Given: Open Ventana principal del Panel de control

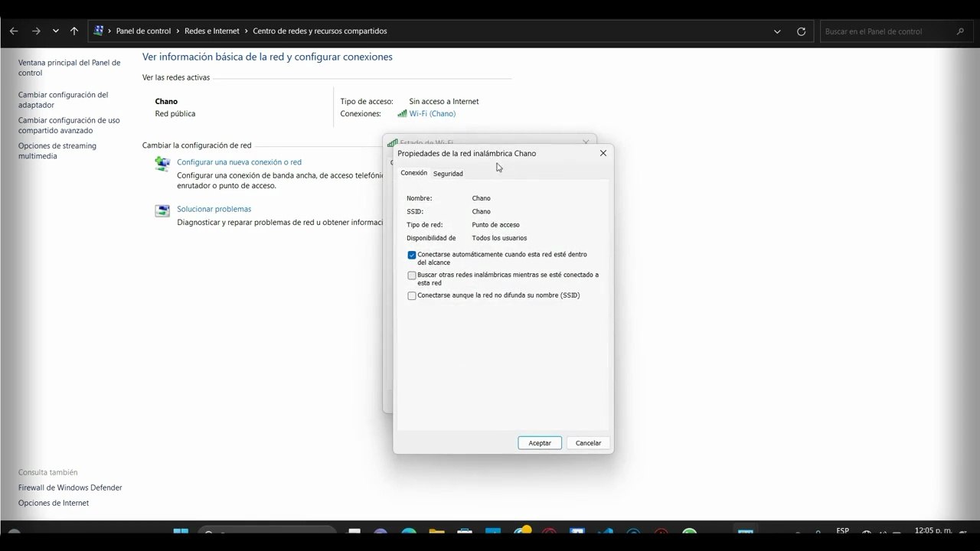Looking at the screenshot, I should pos(69,68).
